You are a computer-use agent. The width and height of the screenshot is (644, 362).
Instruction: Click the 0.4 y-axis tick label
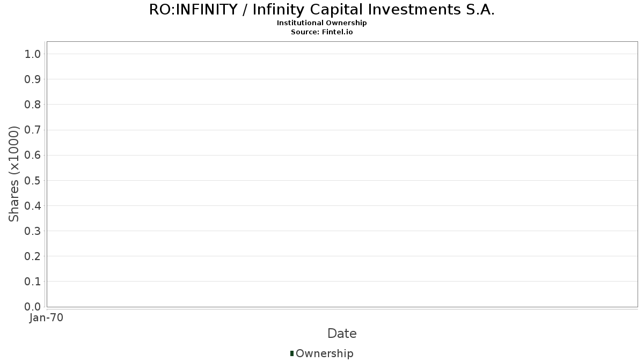(x=33, y=205)
